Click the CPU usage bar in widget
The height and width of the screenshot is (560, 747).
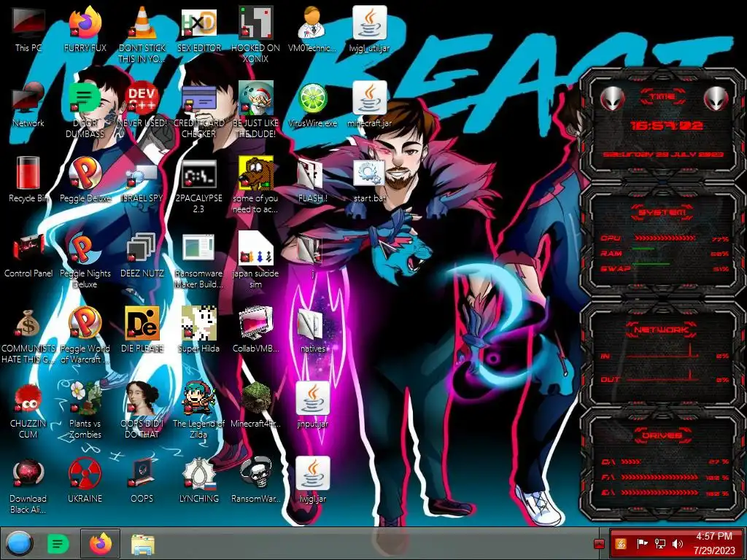[x=665, y=238]
